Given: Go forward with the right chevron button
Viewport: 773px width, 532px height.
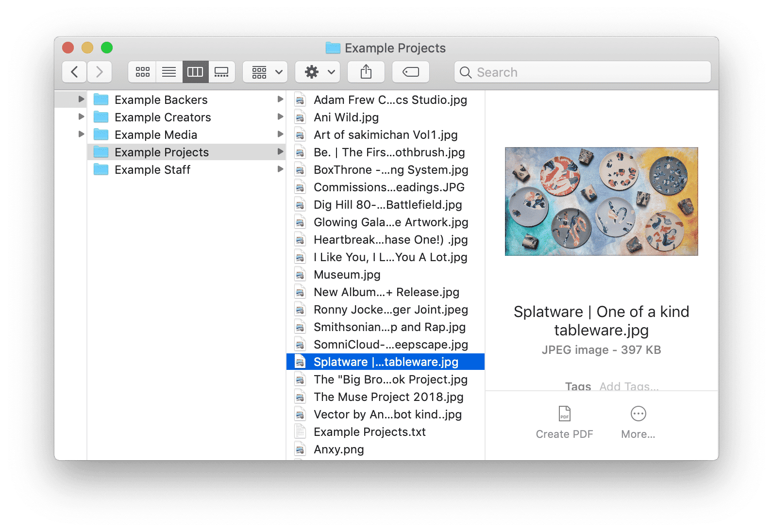Looking at the screenshot, I should tap(100, 72).
